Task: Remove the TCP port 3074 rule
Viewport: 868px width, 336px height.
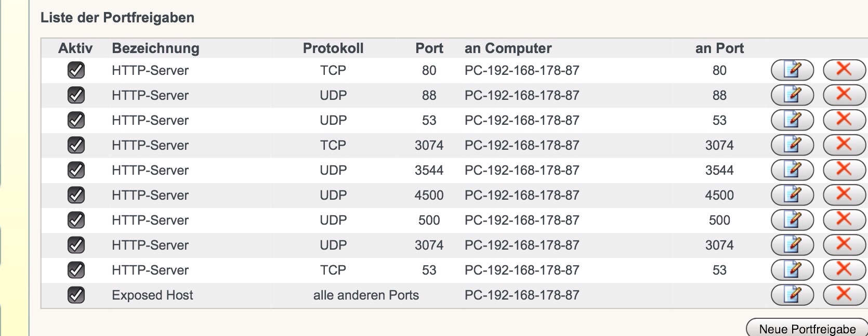Action: pyautogui.click(x=844, y=145)
